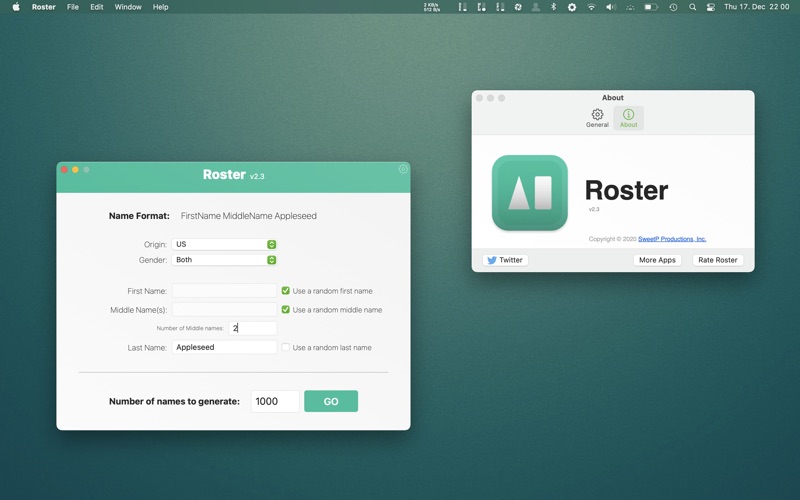Toggle Use a random first name

pos(286,291)
